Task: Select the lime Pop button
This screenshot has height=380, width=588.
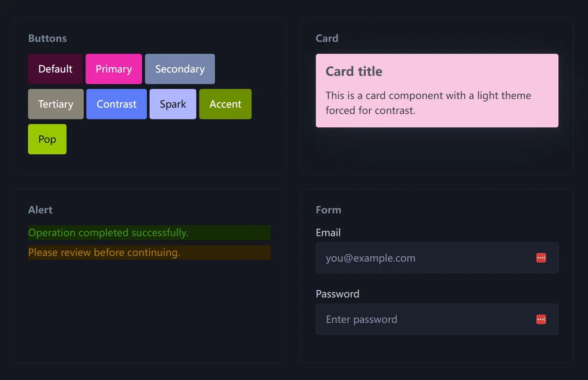Action: (x=47, y=139)
